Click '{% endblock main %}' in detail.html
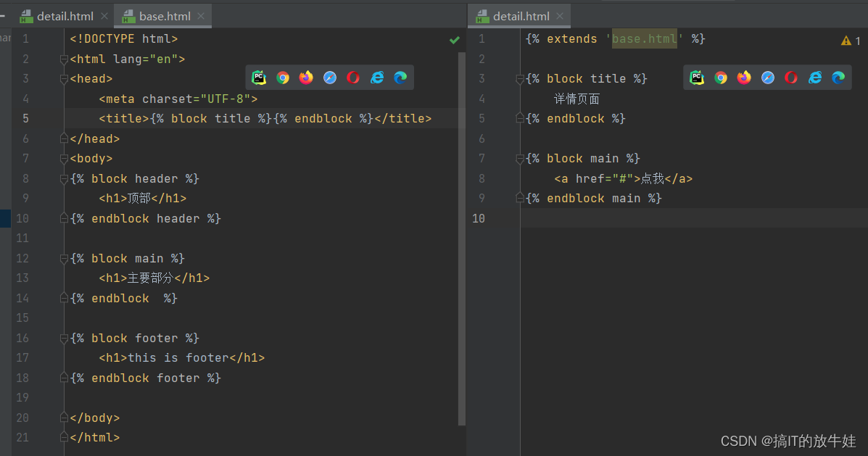This screenshot has width=868, height=456. tap(593, 198)
